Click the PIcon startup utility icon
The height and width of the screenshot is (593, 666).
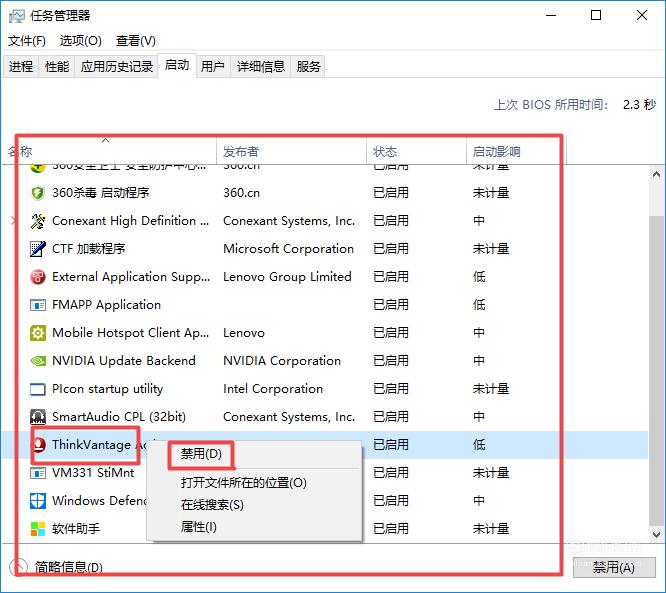pyautogui.click(x=38, y=389)
